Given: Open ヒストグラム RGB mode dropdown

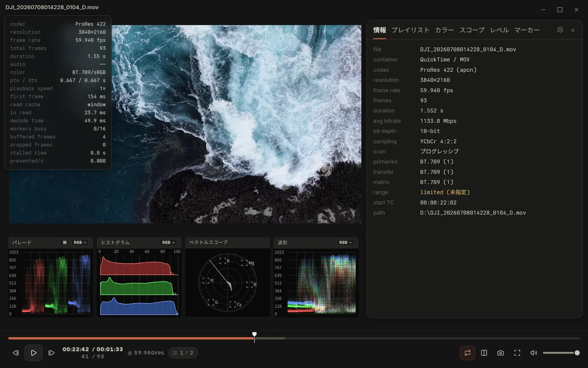Looking at the screenshot, I should [169, 243].
